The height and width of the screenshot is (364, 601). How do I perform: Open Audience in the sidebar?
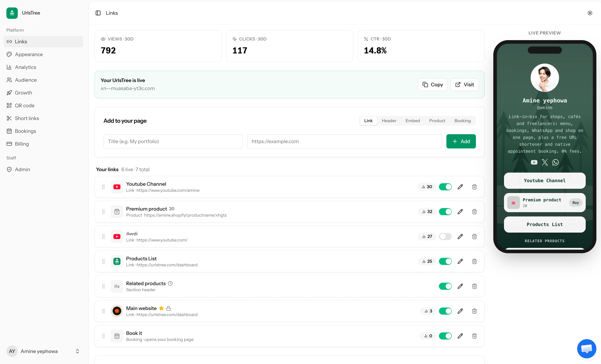click(x=43, y=80)
